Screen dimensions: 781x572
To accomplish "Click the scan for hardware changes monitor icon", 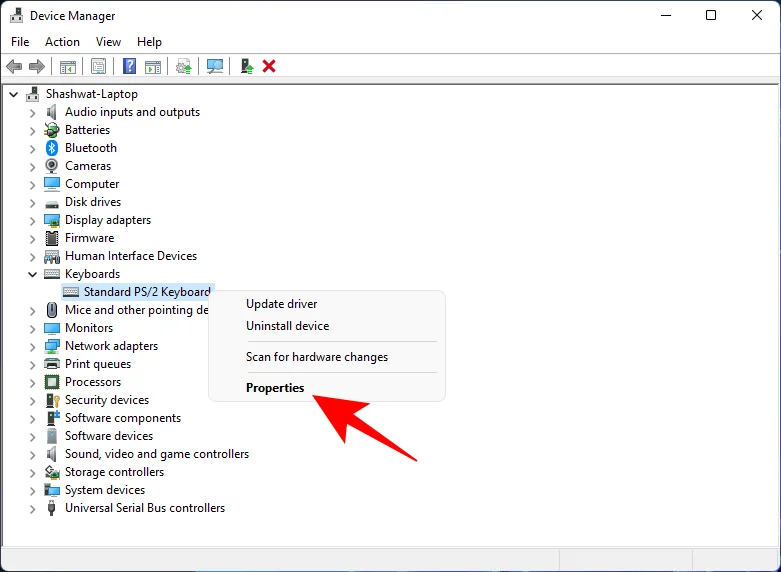I will [214, 66].
